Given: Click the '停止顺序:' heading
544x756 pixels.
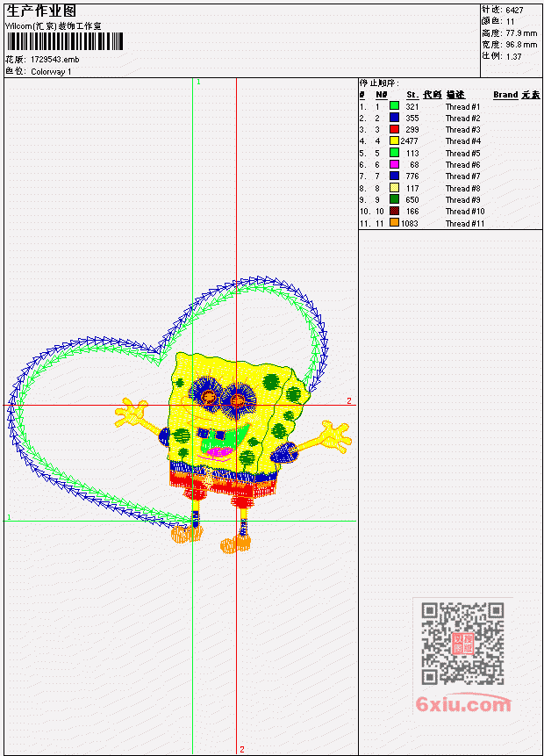Looking at the screenshot, I should click(379, 83).
